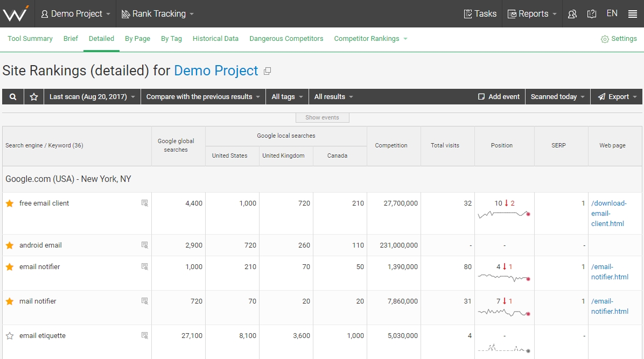Open the Reports dropdown menu
The width and height of the screenshot is (644, 359).
tap(533, 13)
